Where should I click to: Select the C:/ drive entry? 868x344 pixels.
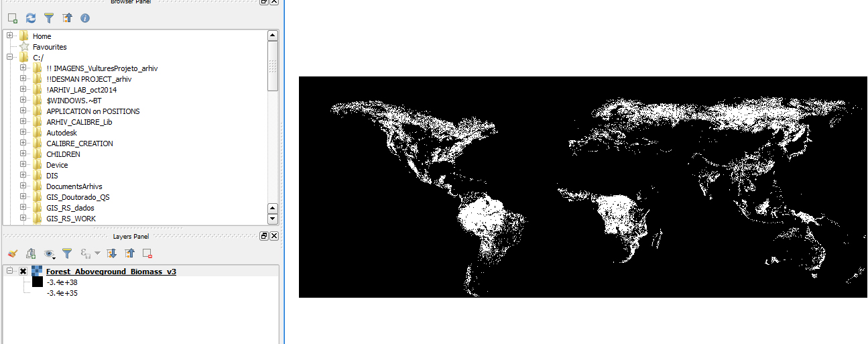coord(38,58)
